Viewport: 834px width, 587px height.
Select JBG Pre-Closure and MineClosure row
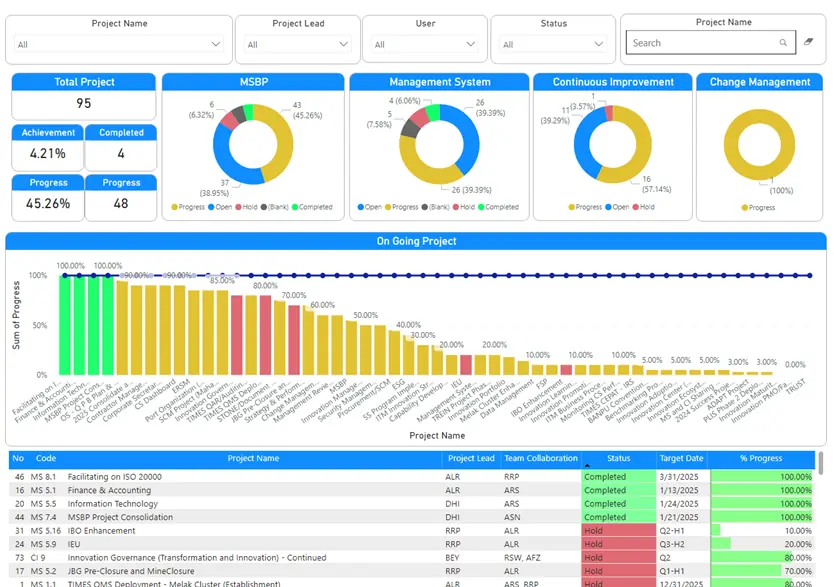[x=412, y=571]
